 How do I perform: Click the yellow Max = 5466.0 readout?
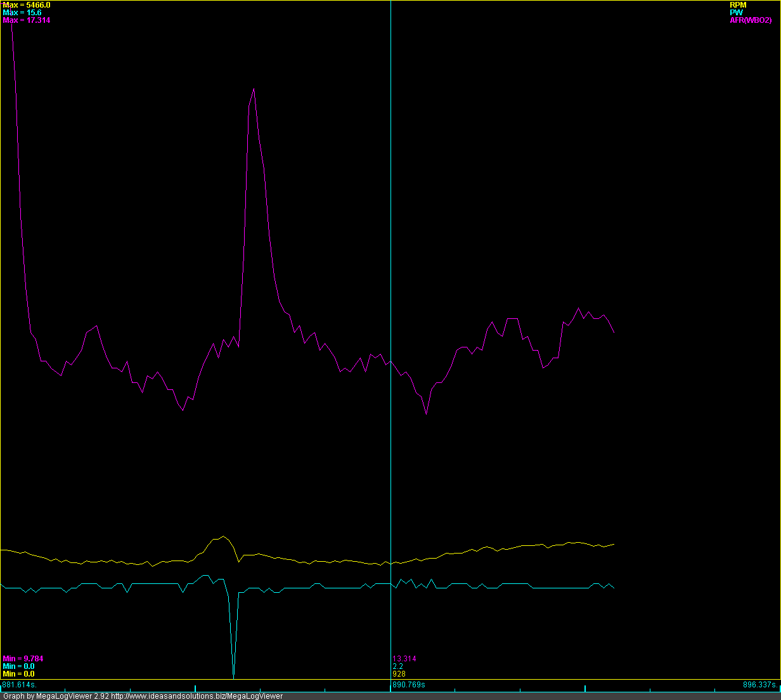pos(27,5)
